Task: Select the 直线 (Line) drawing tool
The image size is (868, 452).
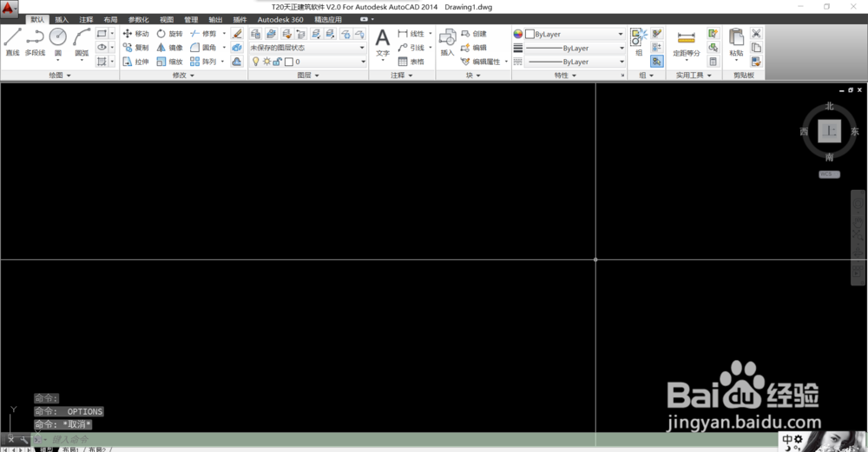Action: 12,42
